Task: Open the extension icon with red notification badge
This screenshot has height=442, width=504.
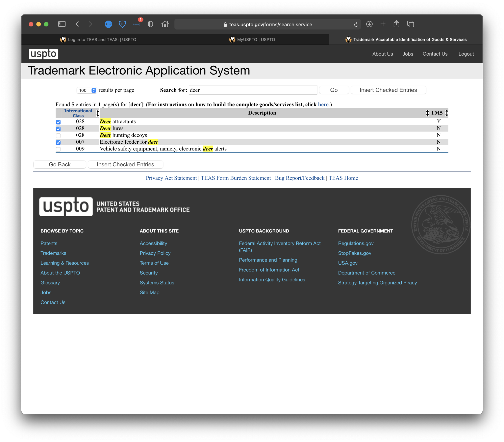Action: pos(137,23)
